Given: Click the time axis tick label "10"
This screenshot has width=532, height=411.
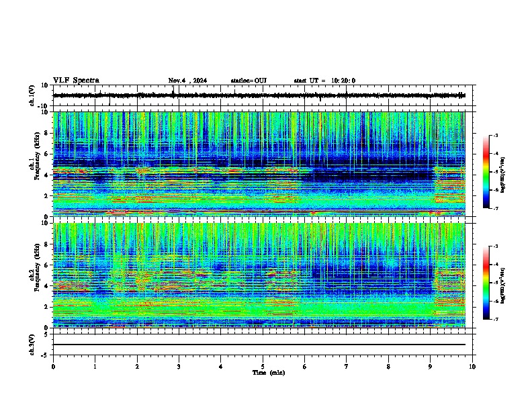Looking at the screenshot, I should point(472,367).
